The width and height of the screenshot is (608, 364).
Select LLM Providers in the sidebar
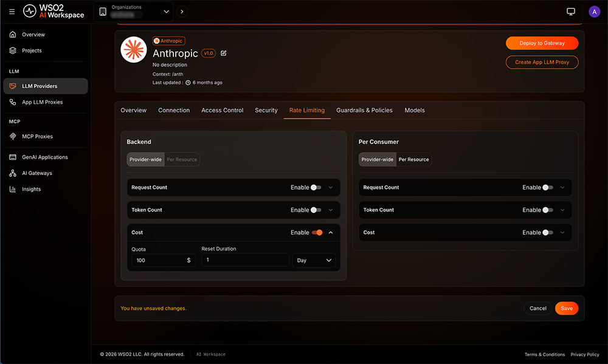tap(46, 86)
